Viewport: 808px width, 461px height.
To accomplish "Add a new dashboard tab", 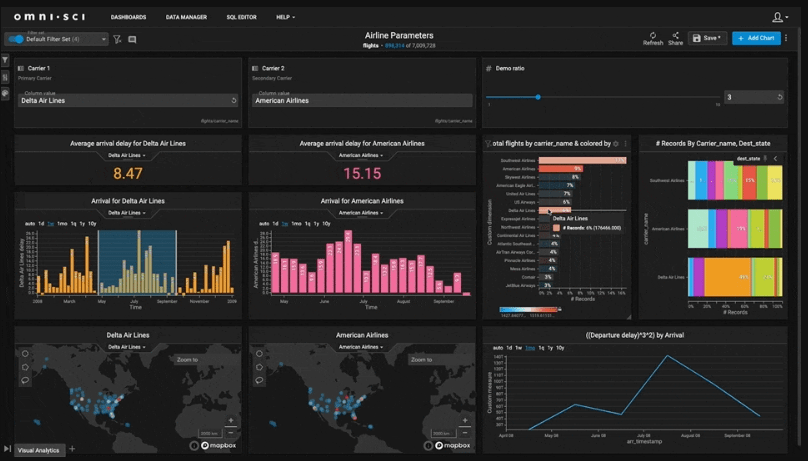I will [x=72, y=449].
